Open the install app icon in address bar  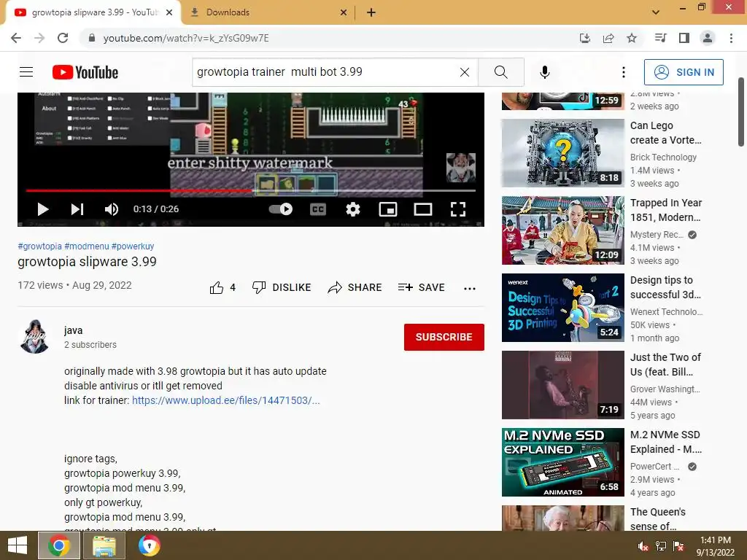(585, 38)
